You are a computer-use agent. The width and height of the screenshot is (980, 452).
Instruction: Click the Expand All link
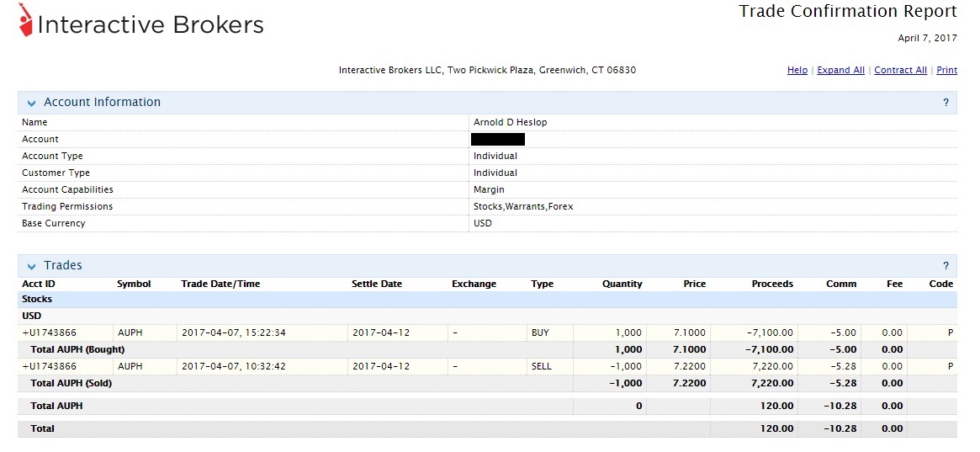coord(840,70)
